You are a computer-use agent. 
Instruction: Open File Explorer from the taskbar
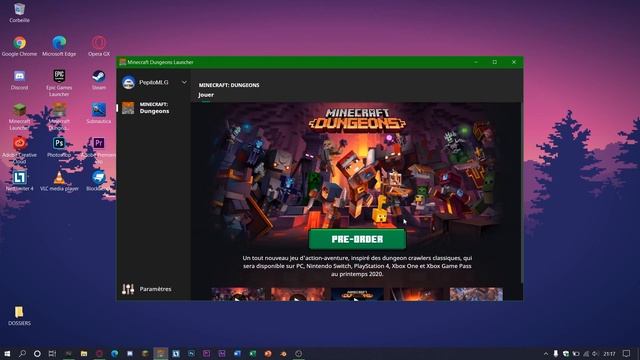pyautogui.click(x=84, y=353)
